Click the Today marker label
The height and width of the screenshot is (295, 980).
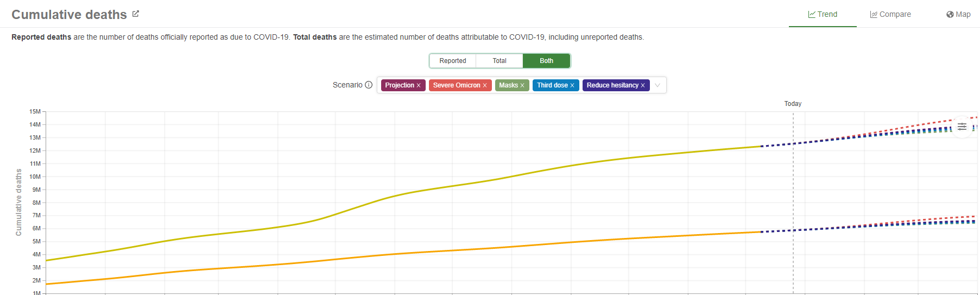[x=793, y=104]
